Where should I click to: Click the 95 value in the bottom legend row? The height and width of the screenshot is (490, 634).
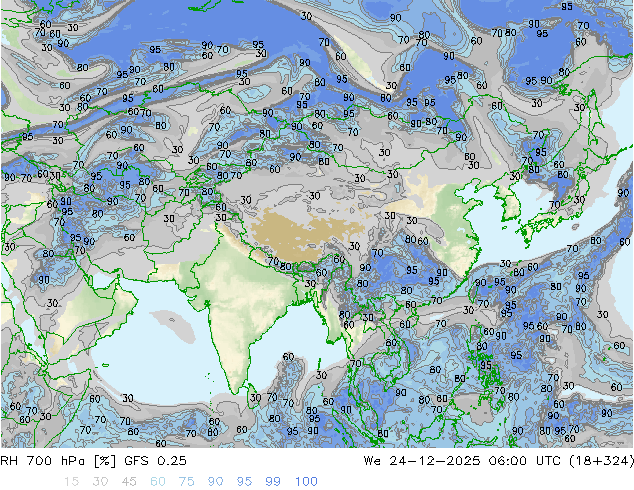(244, 482)
